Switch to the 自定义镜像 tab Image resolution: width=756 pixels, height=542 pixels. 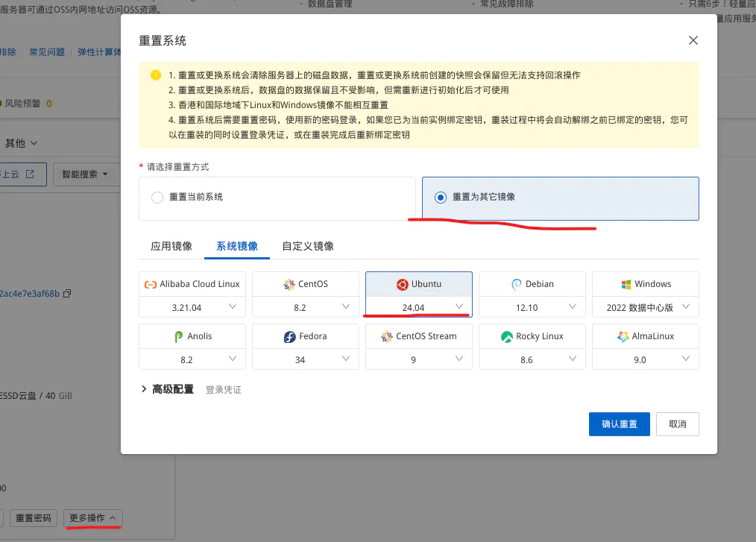pyautogui.click(x=309, y=245)
